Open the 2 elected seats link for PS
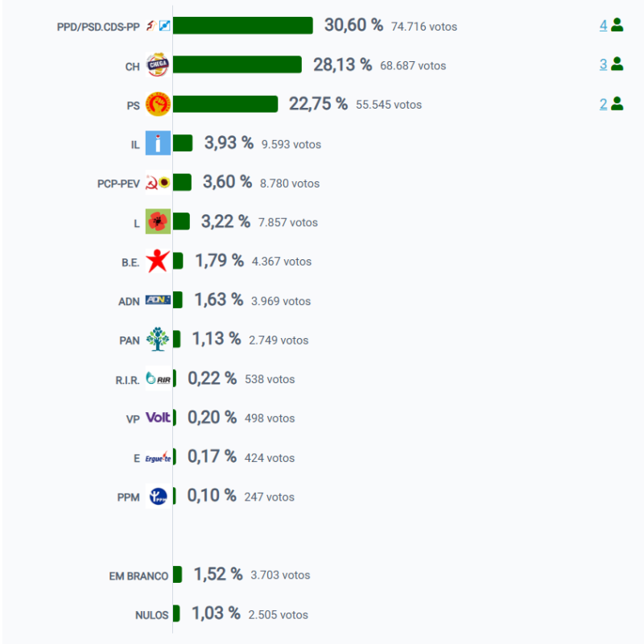The height and width of the screenshot is (644, 644). [603, 103]
